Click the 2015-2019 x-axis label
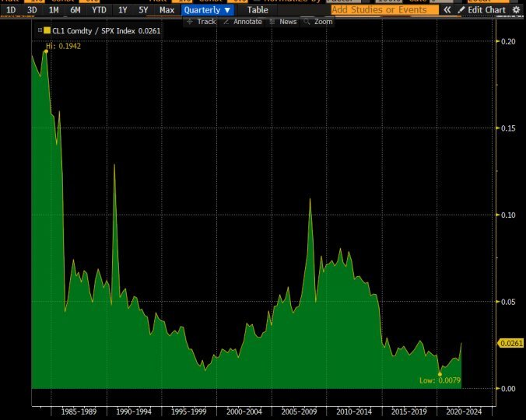This screenshot has height=420, width=526. (x=409, y=411)
